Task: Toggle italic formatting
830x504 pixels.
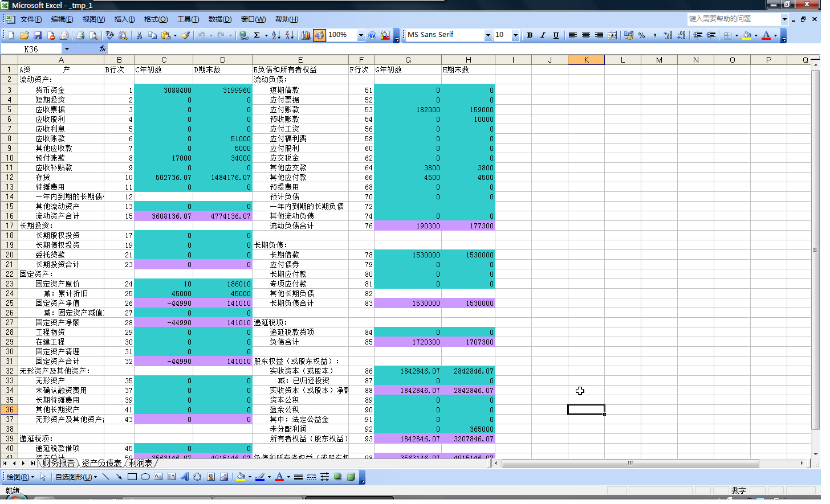Action: pos(543,35)
